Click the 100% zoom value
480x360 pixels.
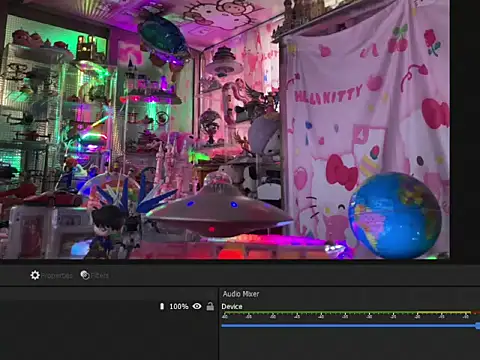click(x=179, y=306)
